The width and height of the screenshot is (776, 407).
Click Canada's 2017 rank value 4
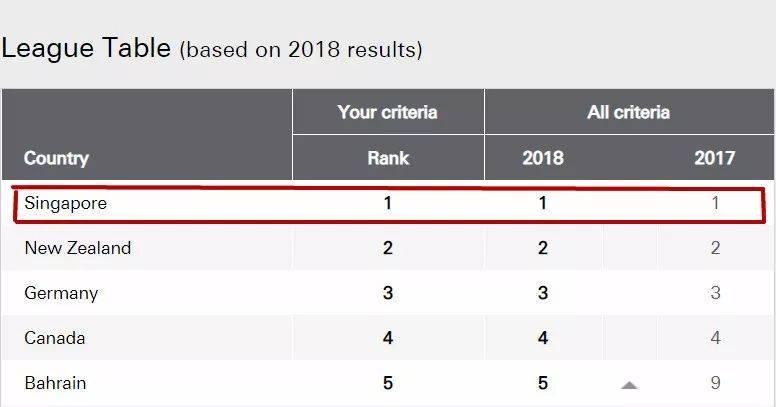(715, 338)
